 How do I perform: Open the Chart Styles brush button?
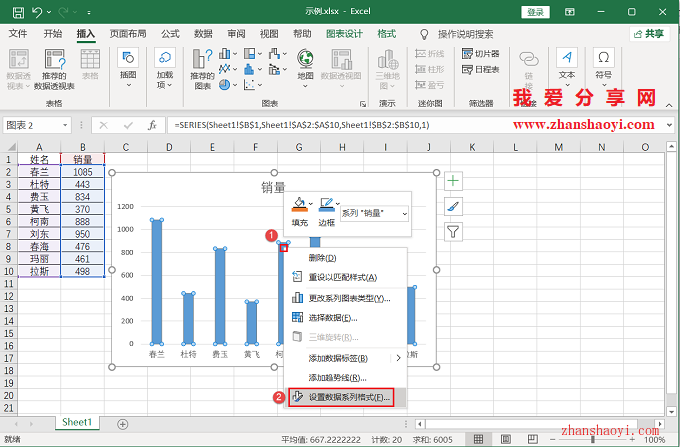click(x=453, y=206)
